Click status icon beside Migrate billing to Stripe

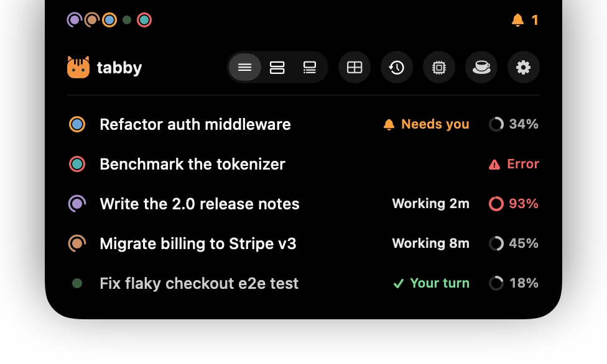[x=77, y=243]
